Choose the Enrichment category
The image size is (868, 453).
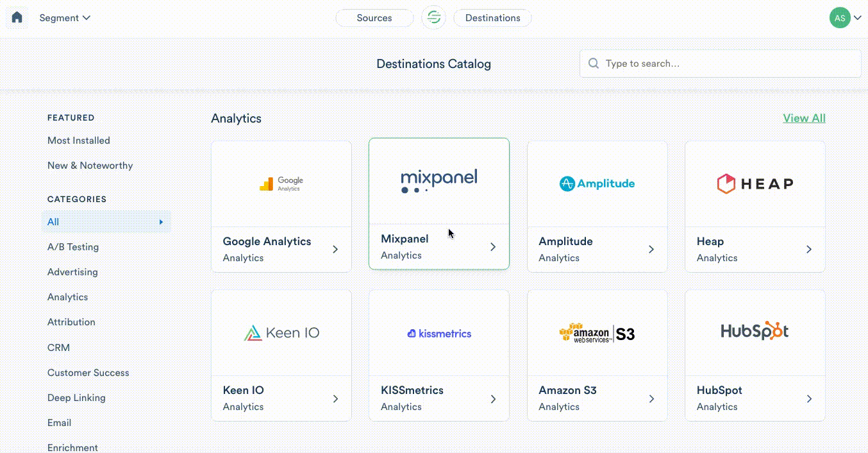tap(72, 447)
